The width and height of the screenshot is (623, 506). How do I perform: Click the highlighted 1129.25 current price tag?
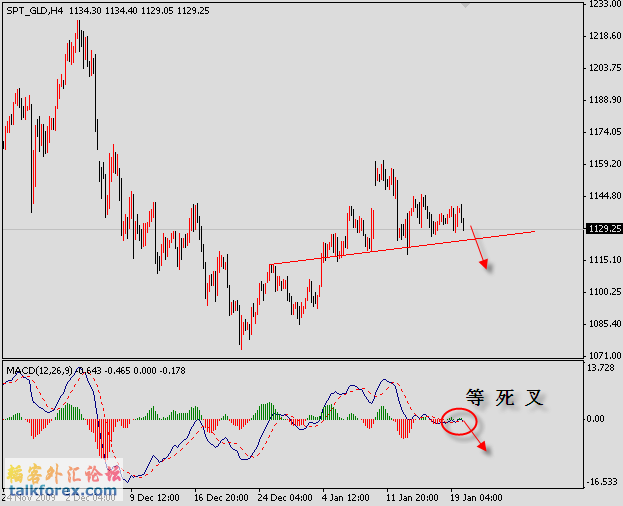pyautogui.click(x=603, y=228)
